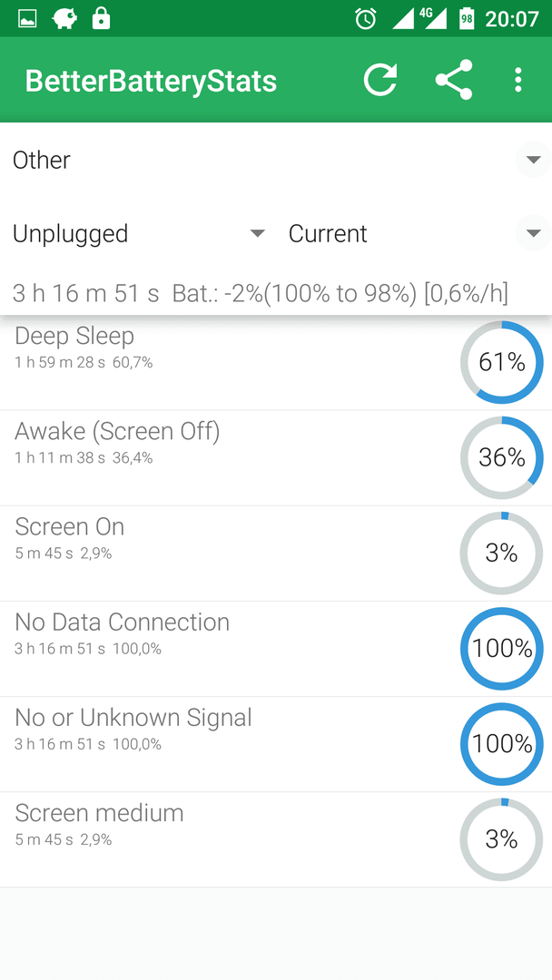Image resolution: width=552 pixels, height=980 pixels.
Task: Open the Screen On row
Action: pos(276,554)
